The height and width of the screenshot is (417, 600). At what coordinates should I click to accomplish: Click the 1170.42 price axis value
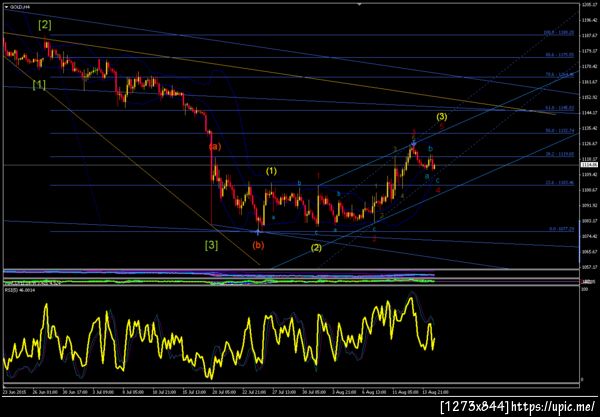point(590,66)
